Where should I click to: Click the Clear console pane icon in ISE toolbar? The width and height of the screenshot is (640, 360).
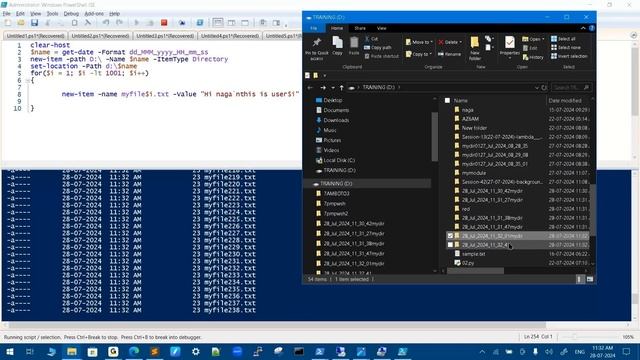pos(88,23)
